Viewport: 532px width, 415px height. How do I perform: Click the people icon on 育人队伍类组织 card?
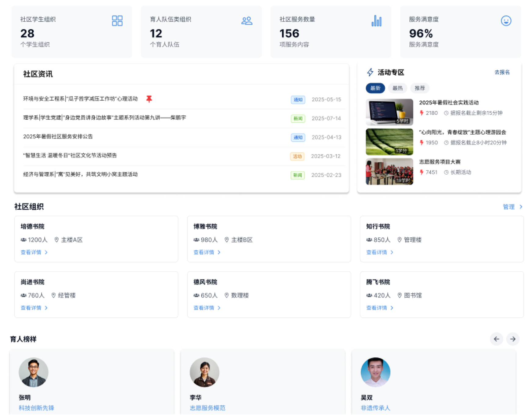pyautogui.click(x=247, y=21)
